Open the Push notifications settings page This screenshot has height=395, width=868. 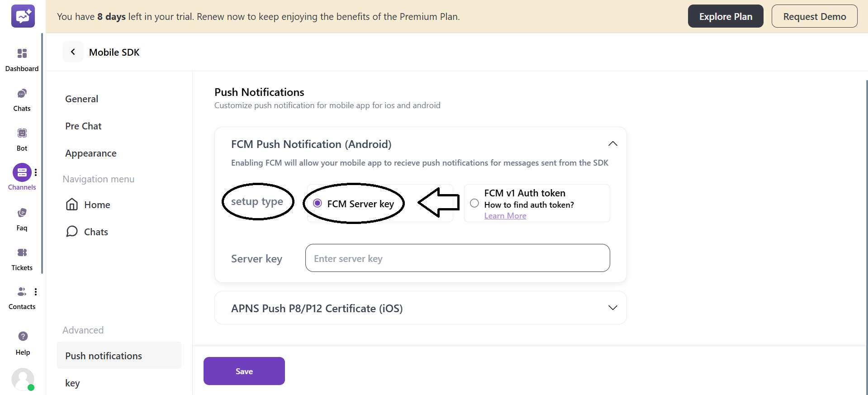coord(103,356)
